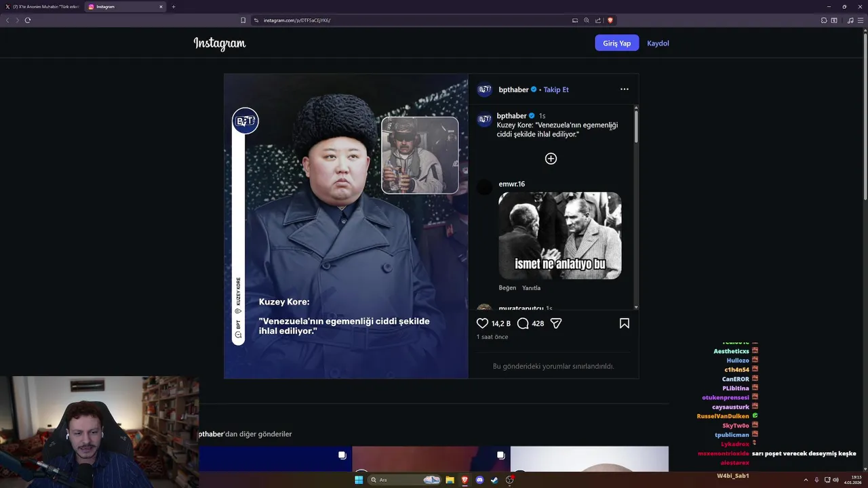Expand the system tray hidden icons chevron
Image resolution: width=868 pixels, height=488 pixels.
click(806, 480)
